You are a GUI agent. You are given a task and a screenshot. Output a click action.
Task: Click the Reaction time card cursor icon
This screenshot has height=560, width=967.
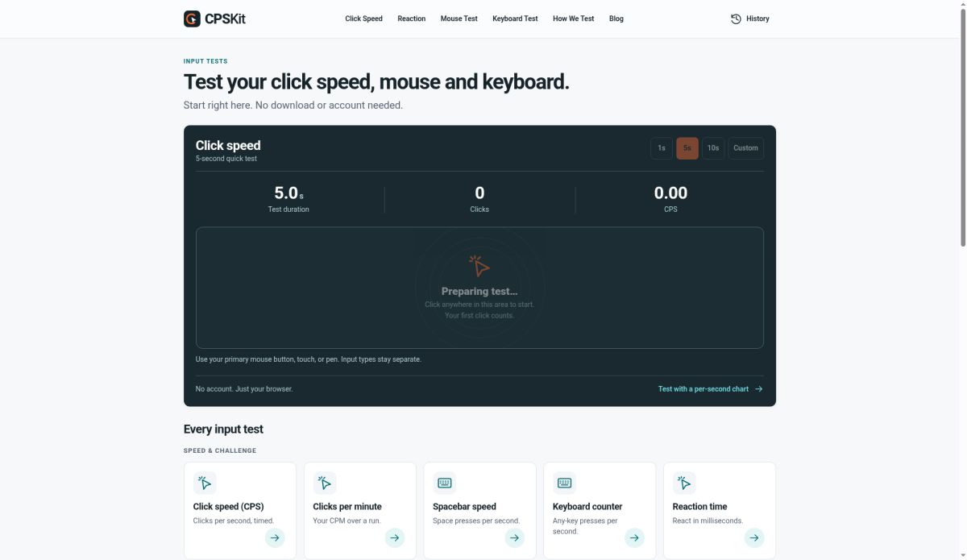point(684,483)
